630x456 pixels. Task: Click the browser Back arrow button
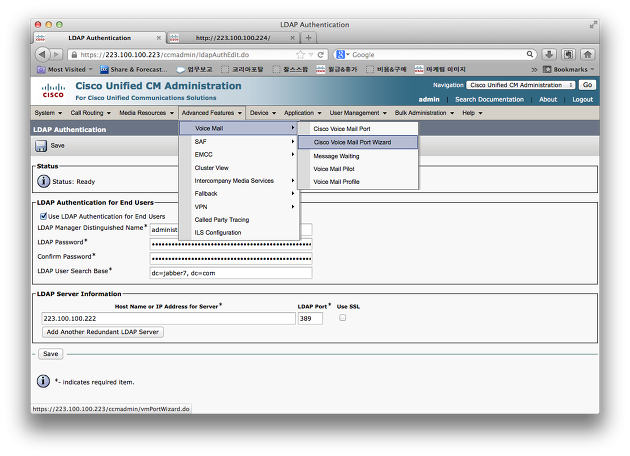pos(42,54)
